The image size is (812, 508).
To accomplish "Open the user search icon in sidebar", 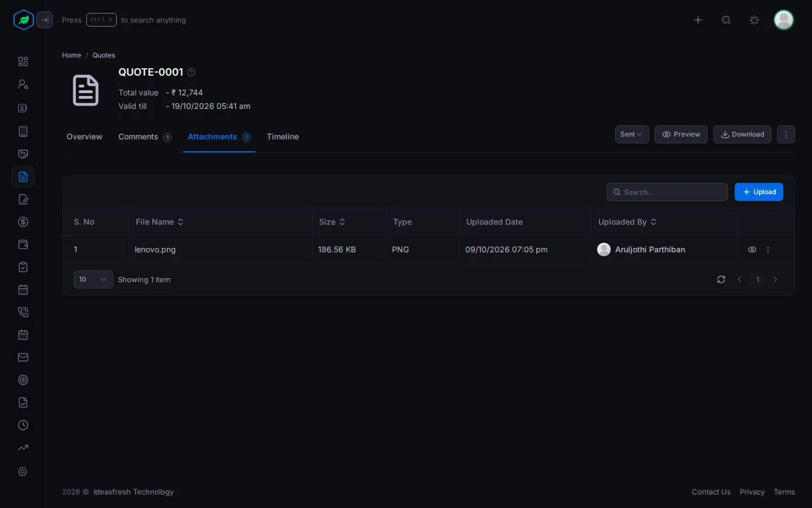I will click(23, 84).
